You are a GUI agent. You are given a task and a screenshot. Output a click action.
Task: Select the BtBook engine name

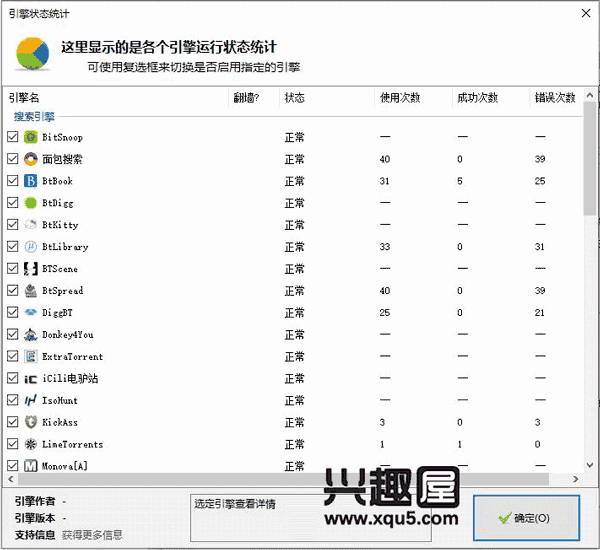tap(57, 181)
